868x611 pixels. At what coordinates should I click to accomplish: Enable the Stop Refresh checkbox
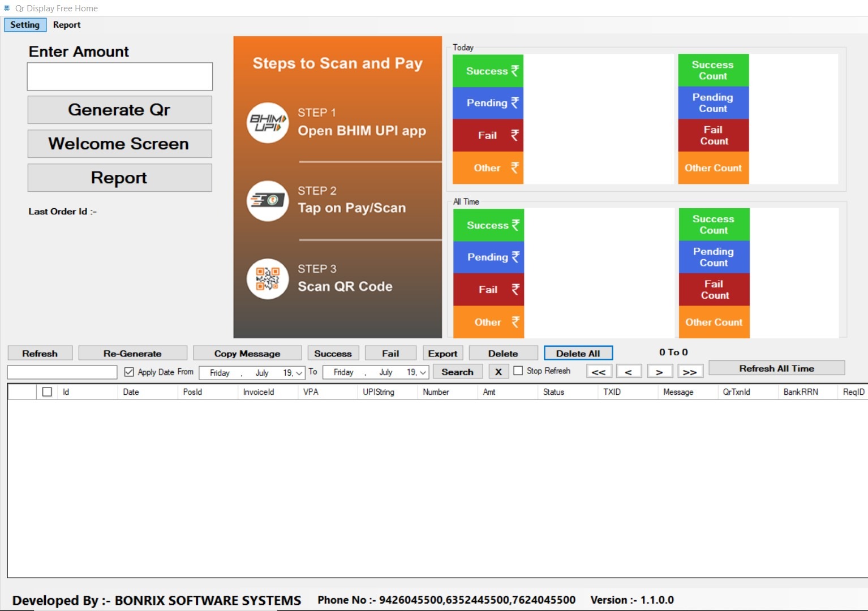click(x=518, y=371)
